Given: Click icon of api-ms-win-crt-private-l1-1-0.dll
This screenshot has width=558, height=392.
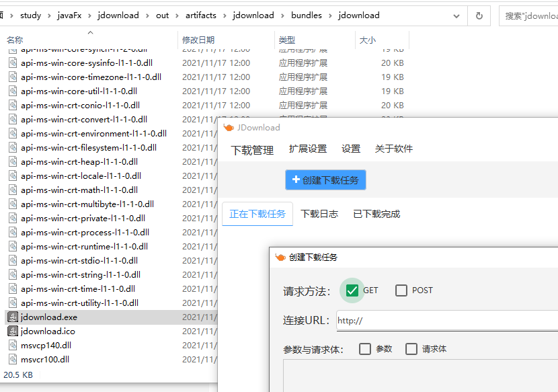Looking at the screenshot, I should [x=13, y=219].
